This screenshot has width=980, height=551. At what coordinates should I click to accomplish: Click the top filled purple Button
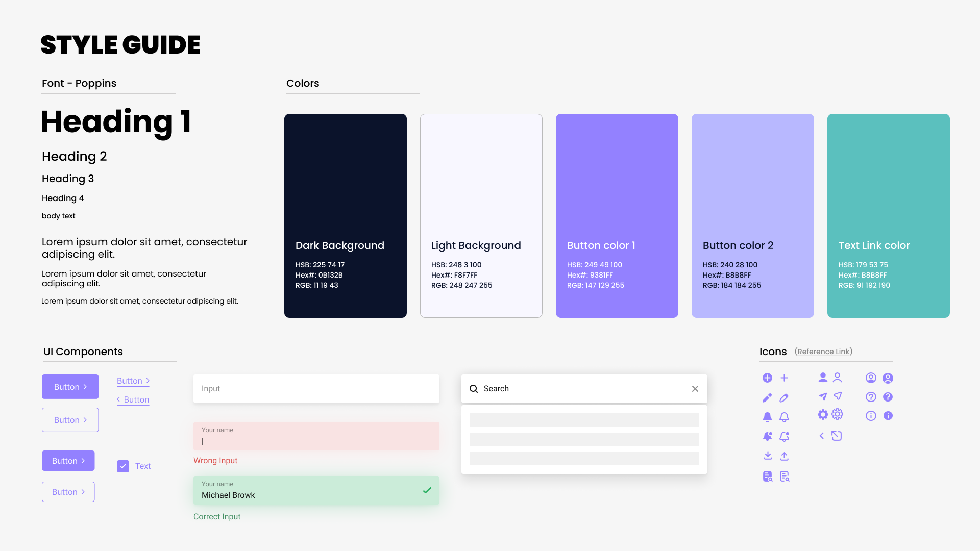coord(70,387)
